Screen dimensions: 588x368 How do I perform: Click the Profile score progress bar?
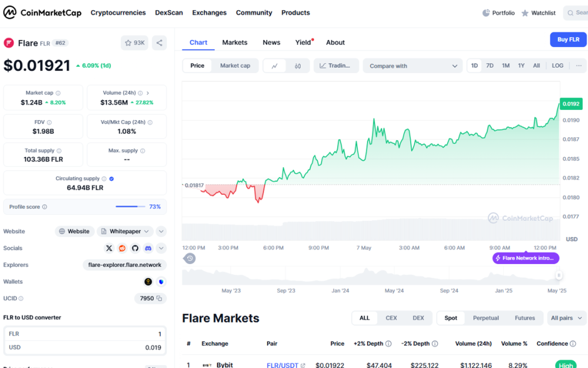pos(130,206)
